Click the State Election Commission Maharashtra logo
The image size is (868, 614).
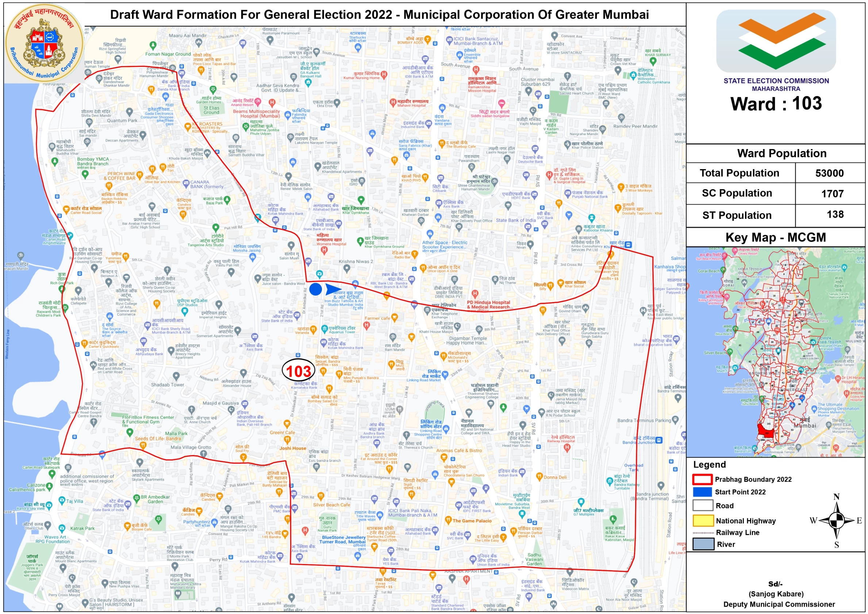click(776, 41)
